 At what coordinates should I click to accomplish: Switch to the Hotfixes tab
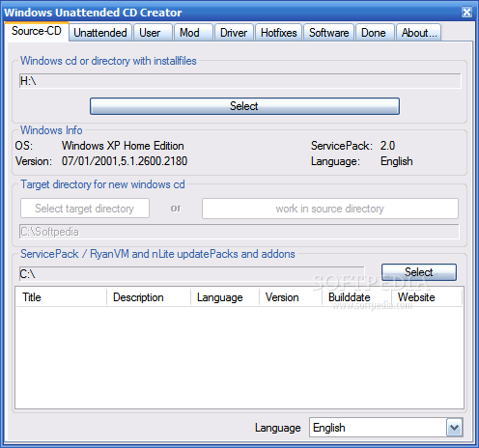[x=279, y=33]
